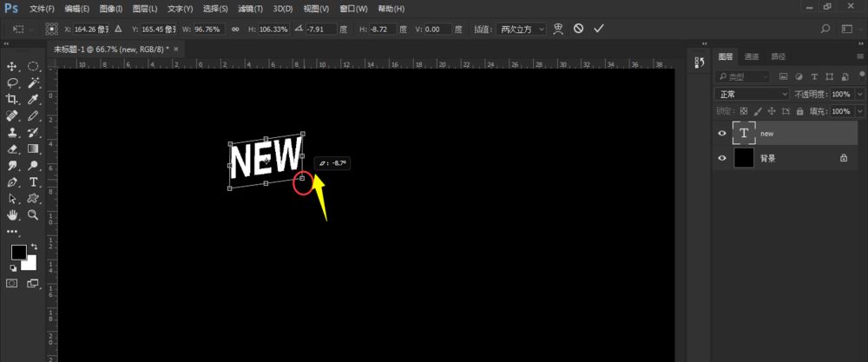Open the History panel icon
868x362 pixels.
click(x=699, y=63)
